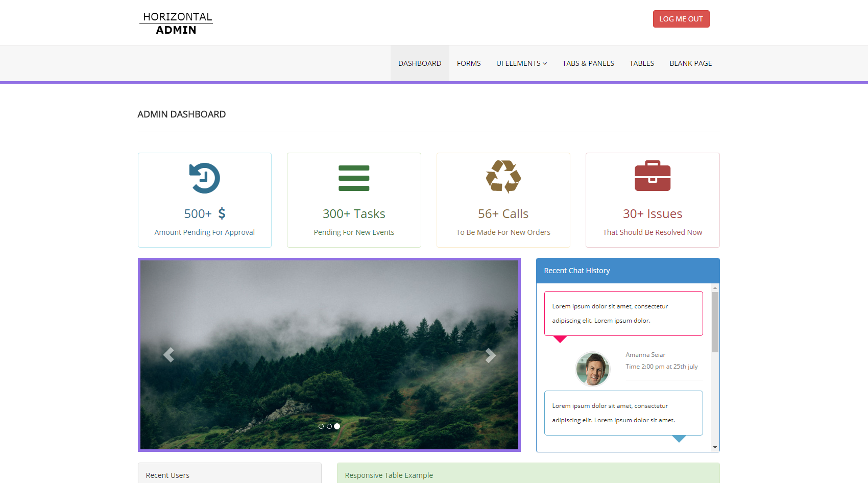This screenshot has height=483, width=868.
Task: Click Amanna Seiar's profile picture
Action: pyautogui.click(x=592, y=369)
